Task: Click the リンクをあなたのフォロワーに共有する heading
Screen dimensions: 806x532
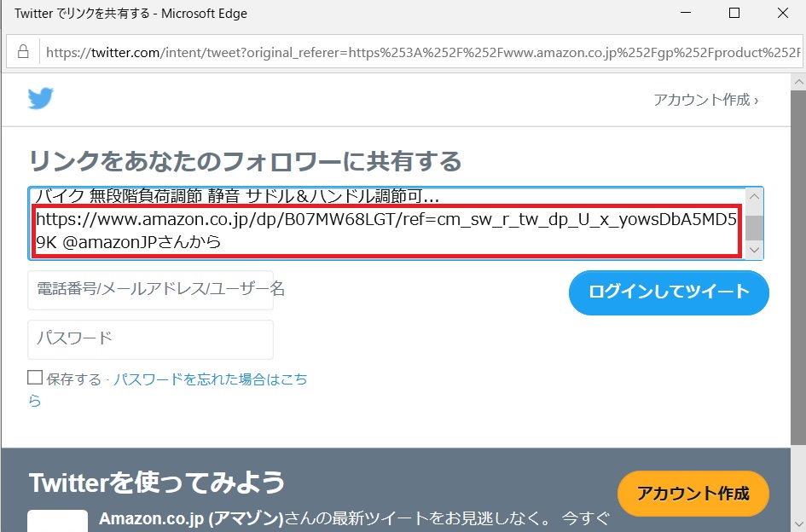Action: (245, 161)
